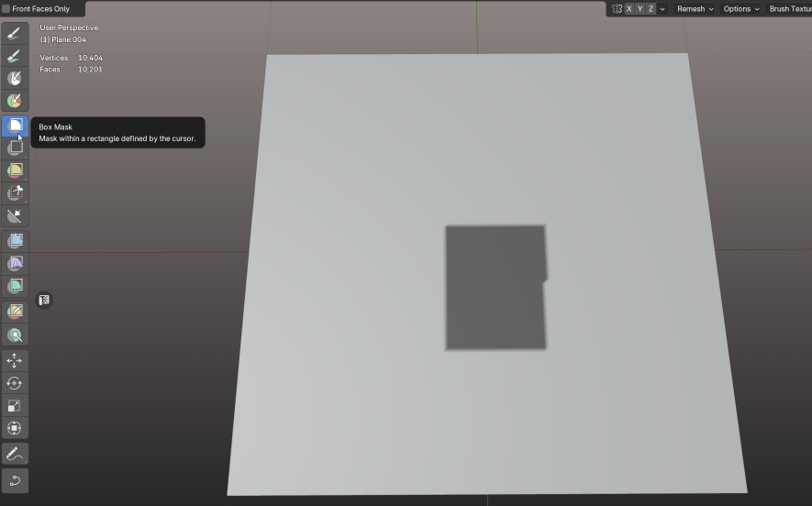Screen dimensions: 812x506
Task: Select the Box Trim tool
Action: tap(15, 193)
